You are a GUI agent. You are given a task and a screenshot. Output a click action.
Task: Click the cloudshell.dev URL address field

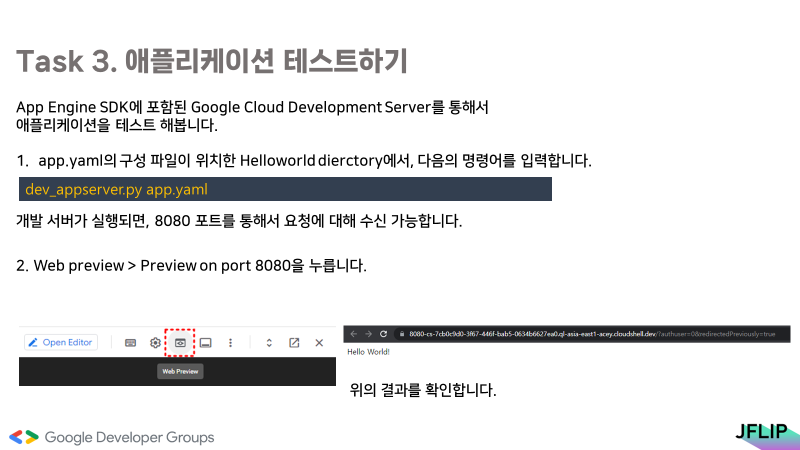click(592, 334)
